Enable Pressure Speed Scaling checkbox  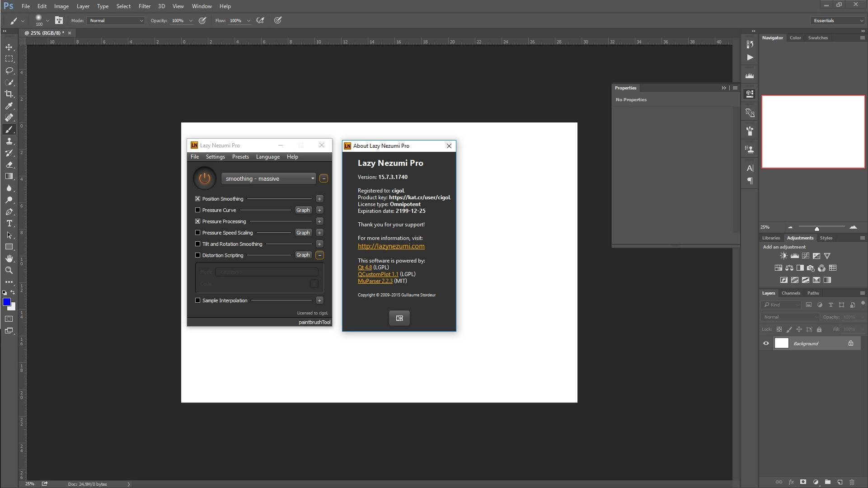(197, 232)
